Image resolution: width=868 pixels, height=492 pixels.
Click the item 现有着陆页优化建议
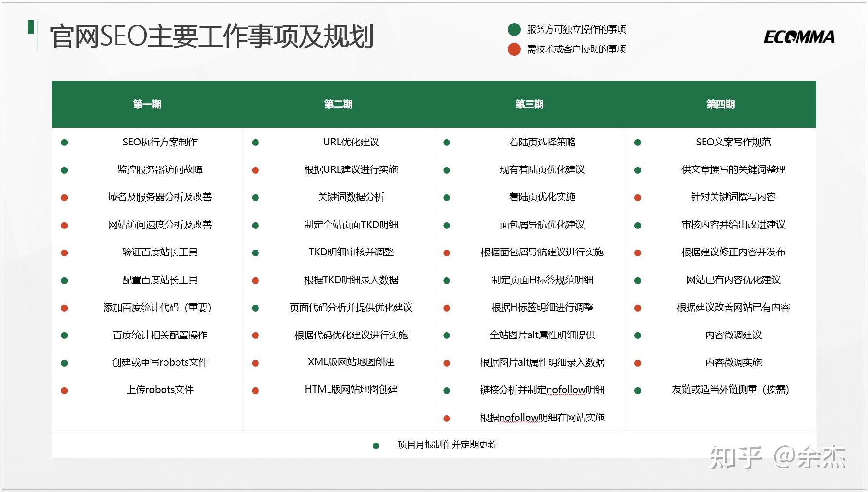click(x=542, y=169)
